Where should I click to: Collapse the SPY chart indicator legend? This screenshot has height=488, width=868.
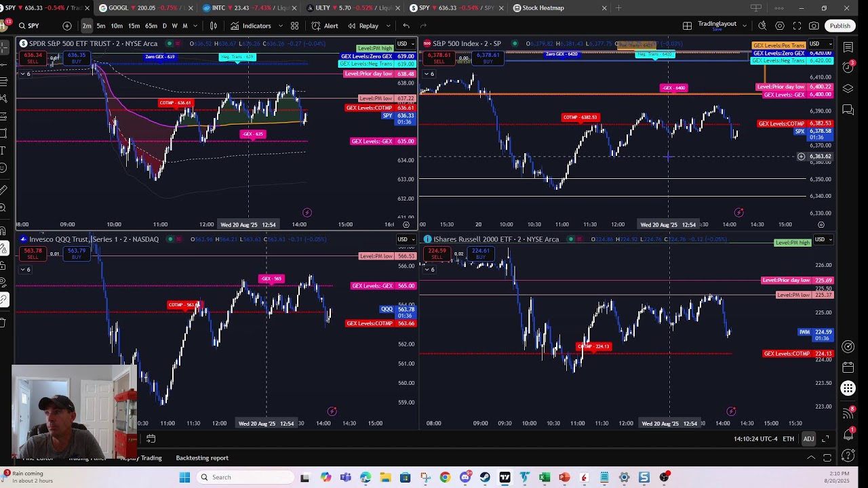[x=25, y=73]
